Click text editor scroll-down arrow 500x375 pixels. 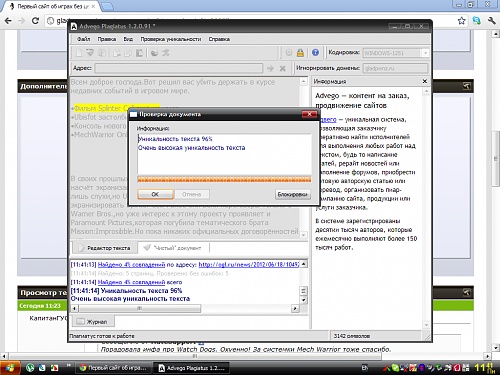(x=303, y=235)
